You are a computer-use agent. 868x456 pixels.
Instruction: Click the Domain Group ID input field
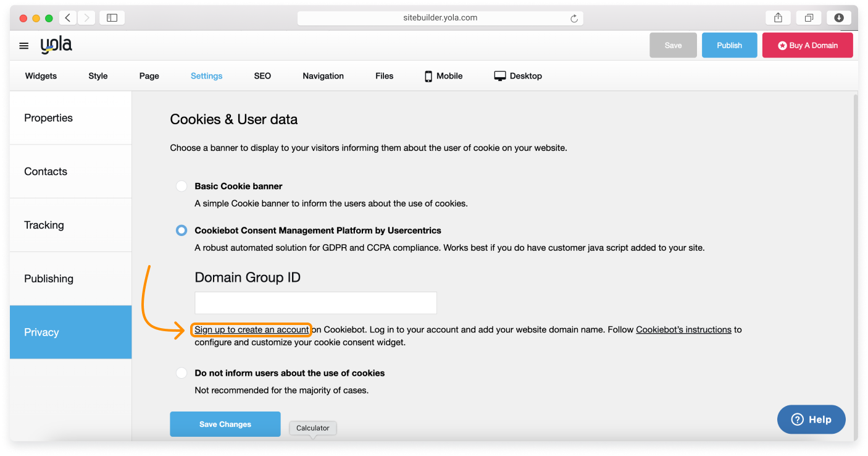pyautogui.click(x=315, y=303)
